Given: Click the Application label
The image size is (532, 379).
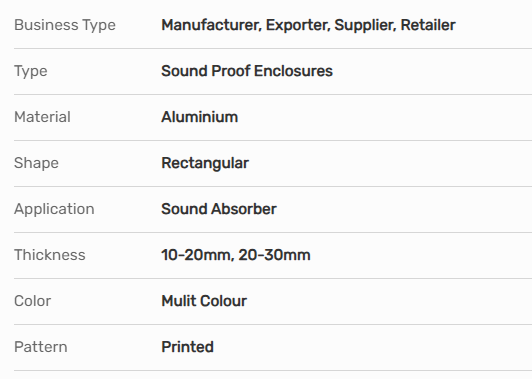Looking at the screenshot, I should click(54, 209).
